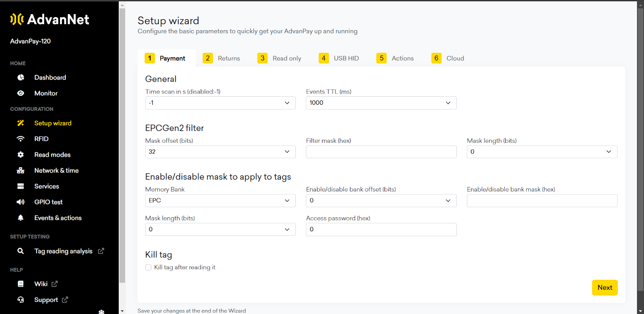Viewport: 644px width, 314px height.
Task: Click the Read modes gear icon
Action: [21, 155]
